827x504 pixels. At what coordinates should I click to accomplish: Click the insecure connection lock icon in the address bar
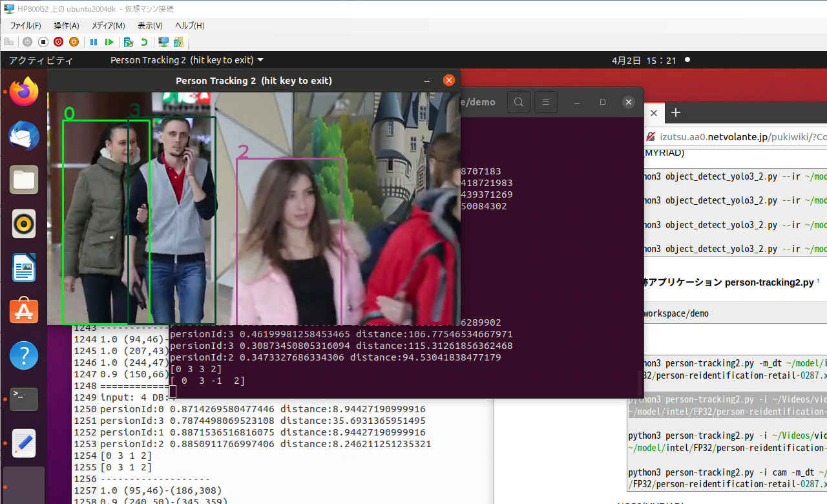point(651,137)
